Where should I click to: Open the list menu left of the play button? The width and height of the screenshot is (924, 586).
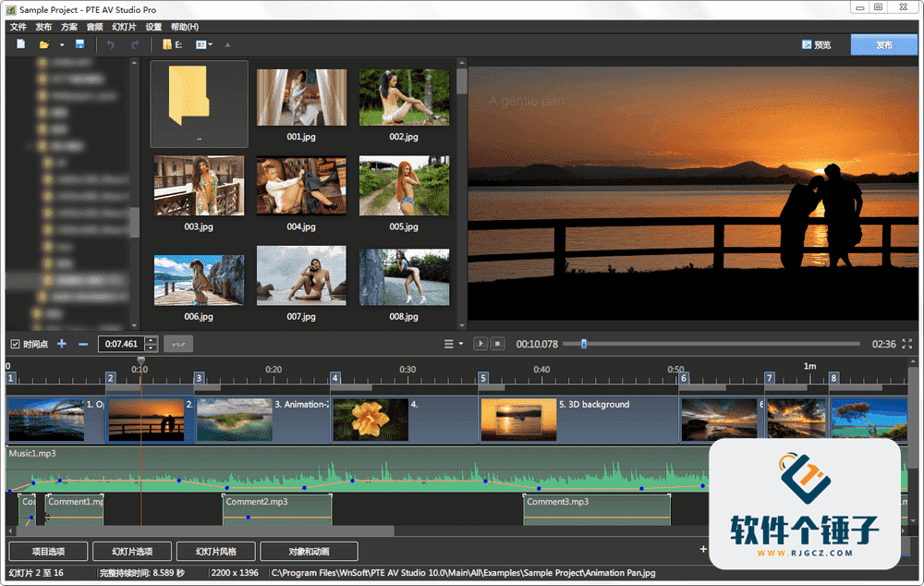click(450, 343)
